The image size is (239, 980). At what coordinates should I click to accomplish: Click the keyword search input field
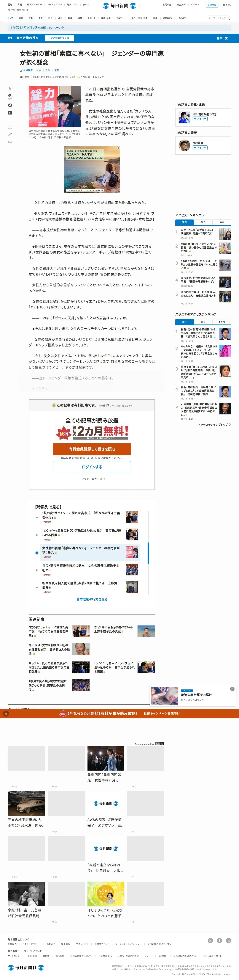217,18
